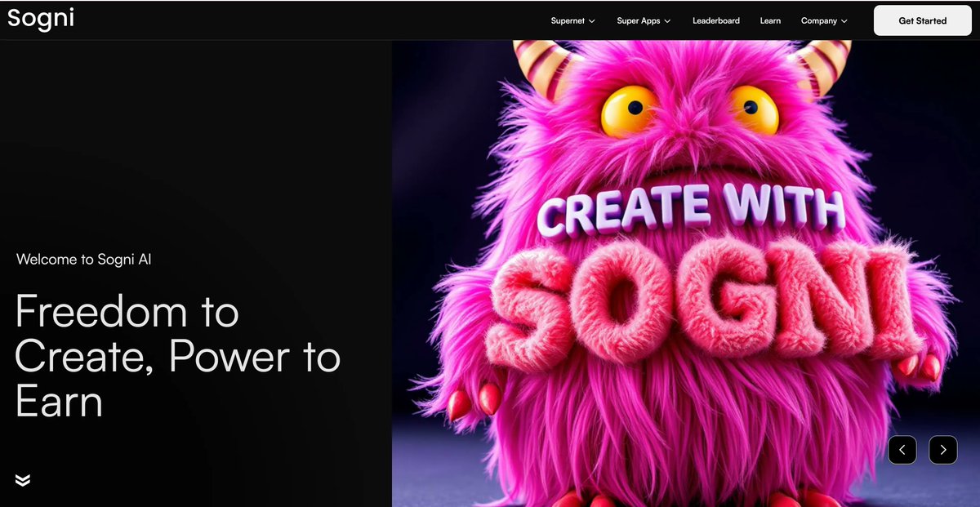Show next slide with right arrow
The width and height of the screenshot is (980, 507).
point(943,450)
